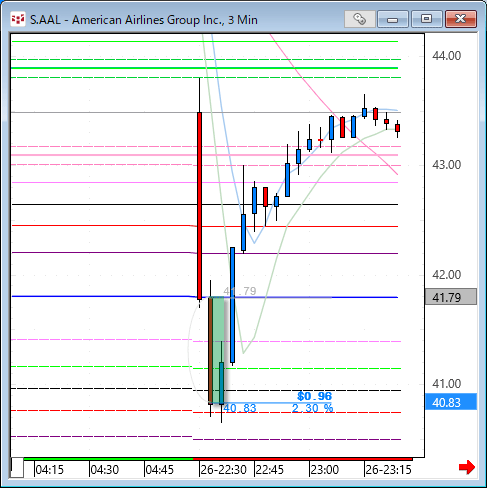Click the 23:00 time axis label
Image resolution: width=487 pixels, height=488 pixels.
[x=324, y=470]
